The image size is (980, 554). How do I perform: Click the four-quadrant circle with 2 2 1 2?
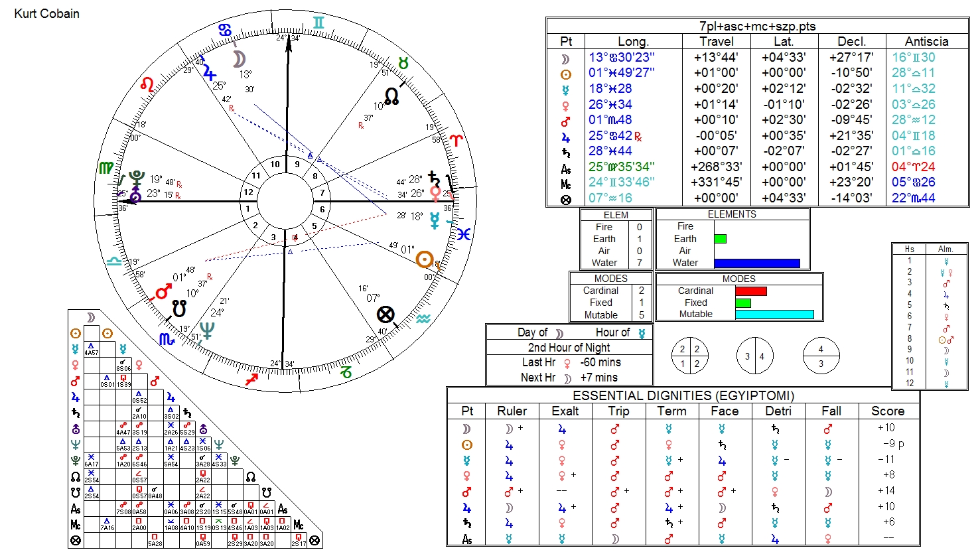click(689, 356)
